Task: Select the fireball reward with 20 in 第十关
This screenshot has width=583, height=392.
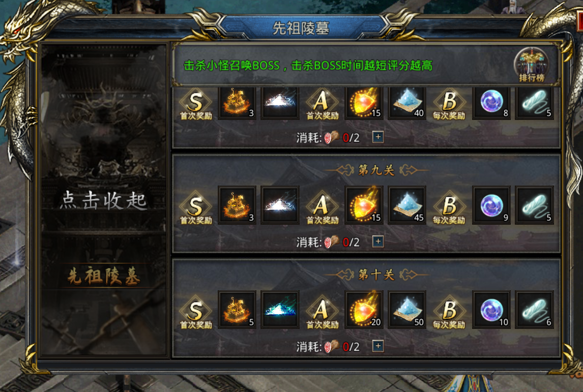Action: [364, 310]
